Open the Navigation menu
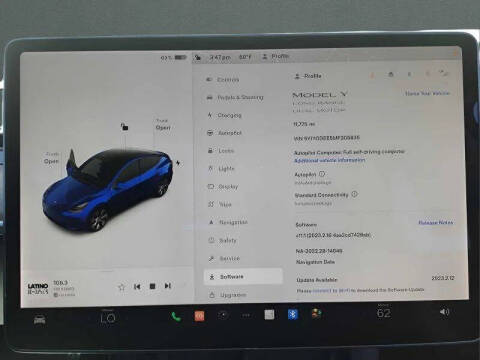Screen dimensions: 480x360 228,222
